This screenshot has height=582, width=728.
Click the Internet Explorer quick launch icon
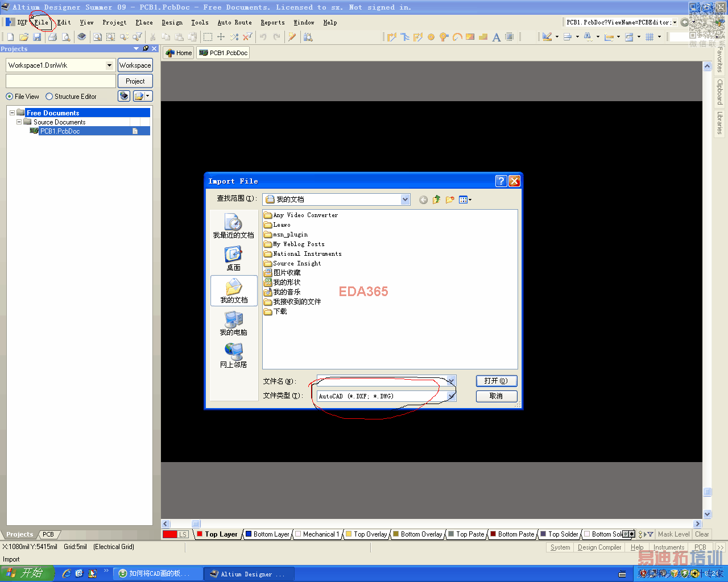[67, 574]
